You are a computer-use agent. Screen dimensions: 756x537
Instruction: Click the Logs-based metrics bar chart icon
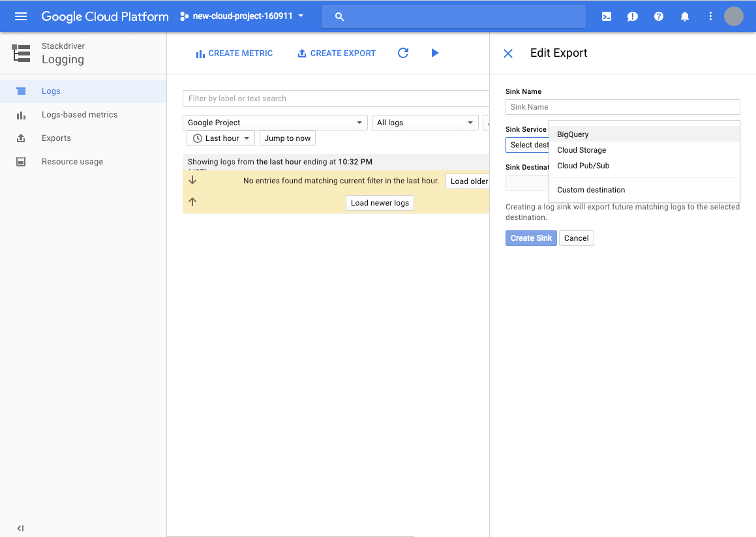(x=21, y=115)
